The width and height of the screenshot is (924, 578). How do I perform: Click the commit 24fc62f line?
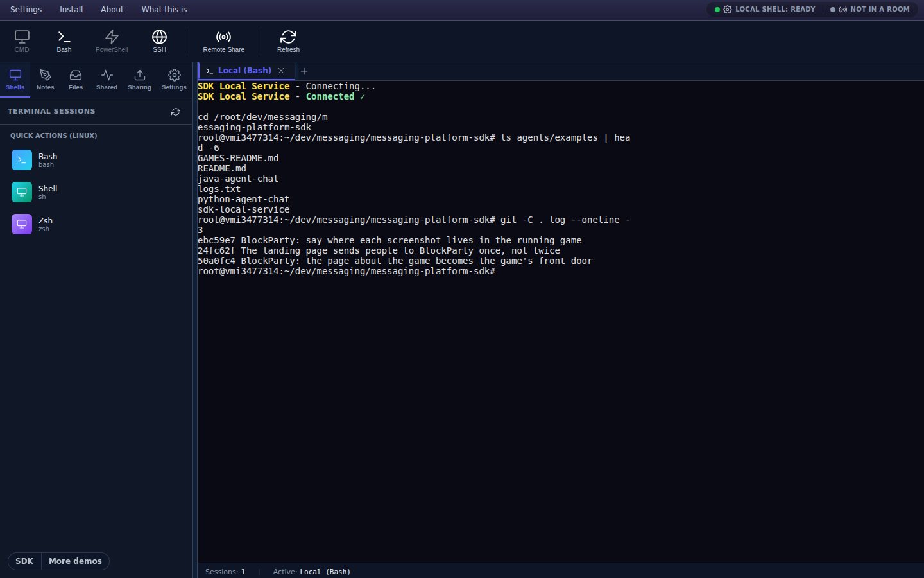[x=379, y=250]
